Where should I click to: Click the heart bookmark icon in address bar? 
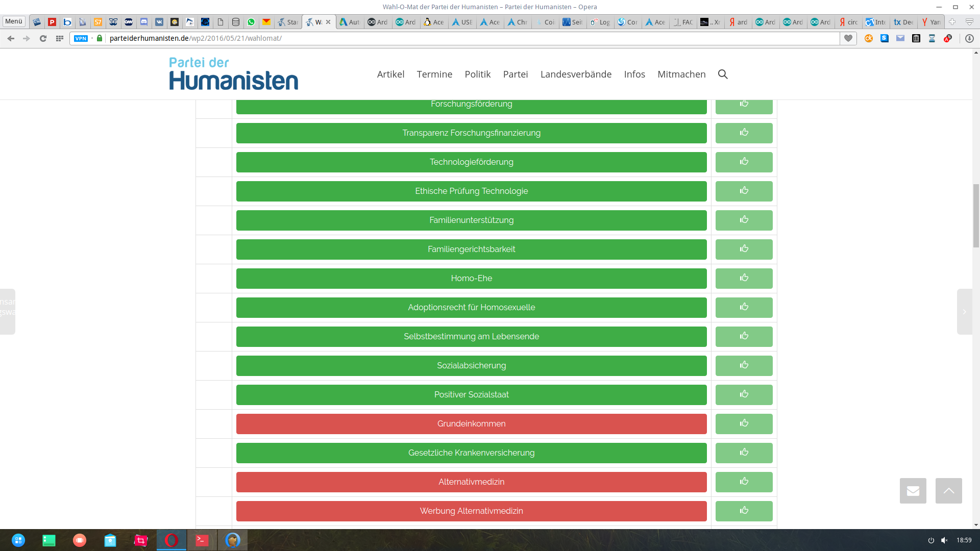pos(848,38)
